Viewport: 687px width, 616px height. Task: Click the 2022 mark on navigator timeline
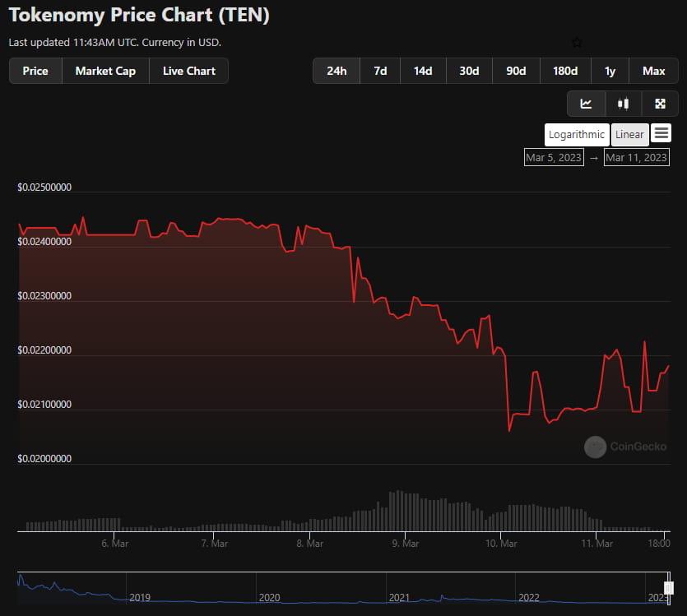pyautogui.click(x=529, y=597)
